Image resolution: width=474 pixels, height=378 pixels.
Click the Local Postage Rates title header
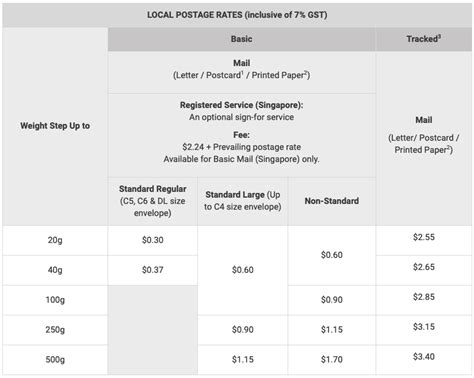pyautogui.click(x=237, y=15)
